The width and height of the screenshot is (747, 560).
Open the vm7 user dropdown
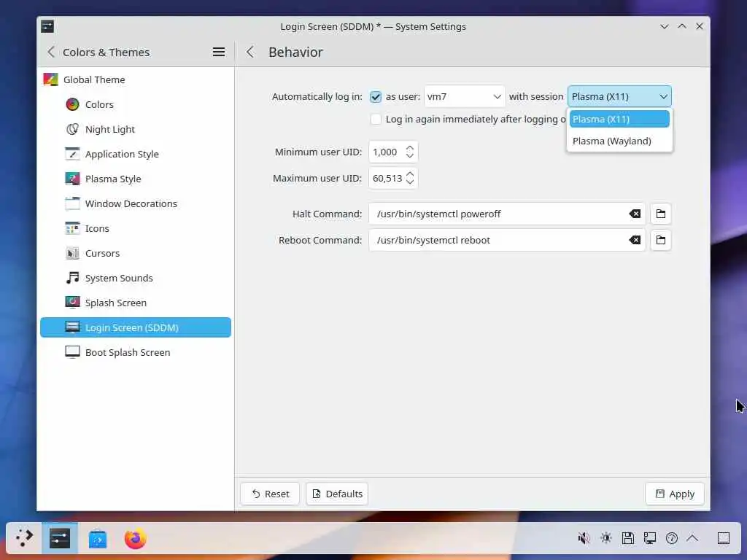coord(465,97)
